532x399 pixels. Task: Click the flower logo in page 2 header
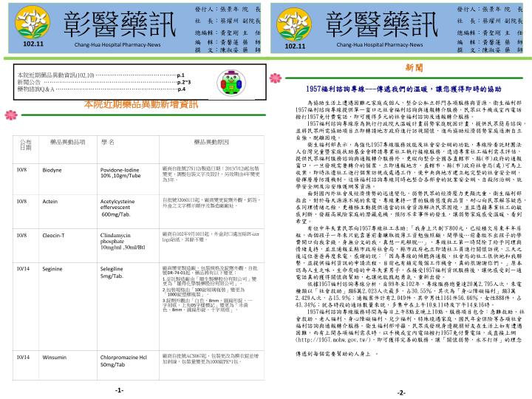coord(295,24)
